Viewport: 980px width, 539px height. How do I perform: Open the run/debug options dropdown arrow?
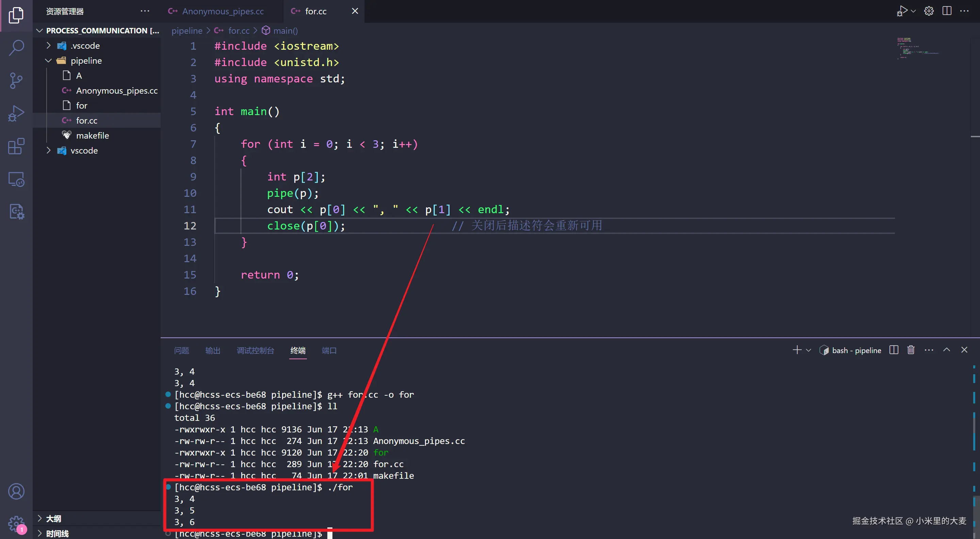tap(913, 11)
